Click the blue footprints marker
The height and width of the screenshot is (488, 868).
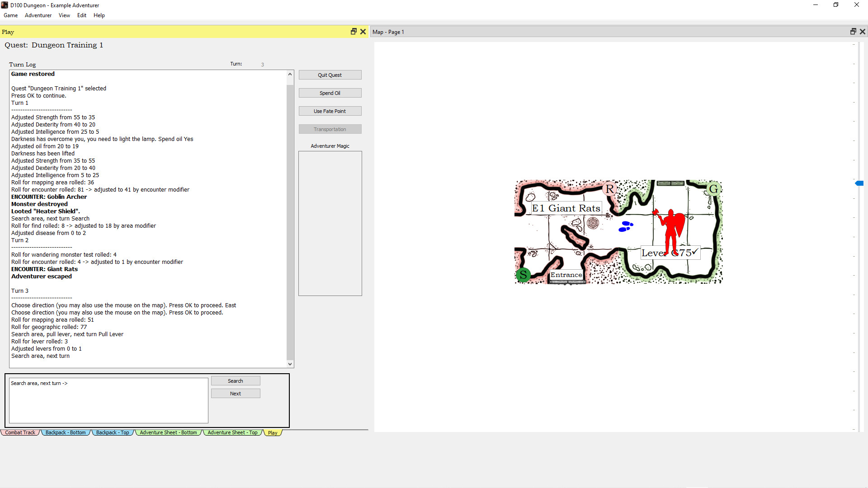(x=626, y=226)
